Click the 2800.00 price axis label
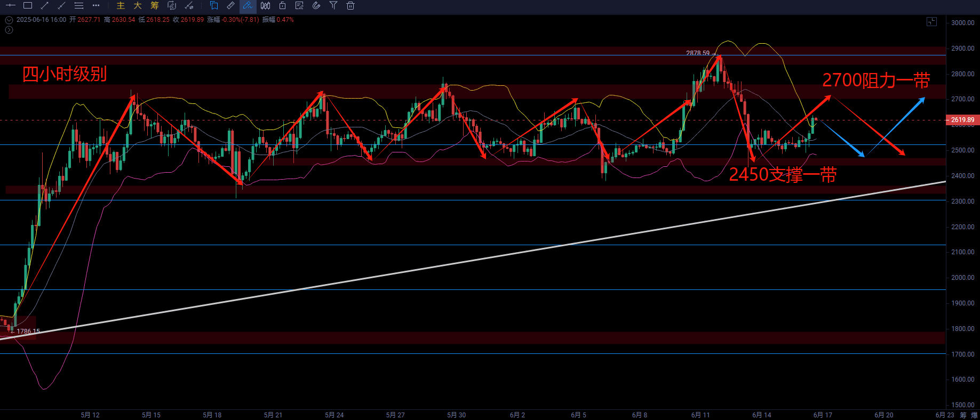Screen dimensions: 980x420 (963, 74)
